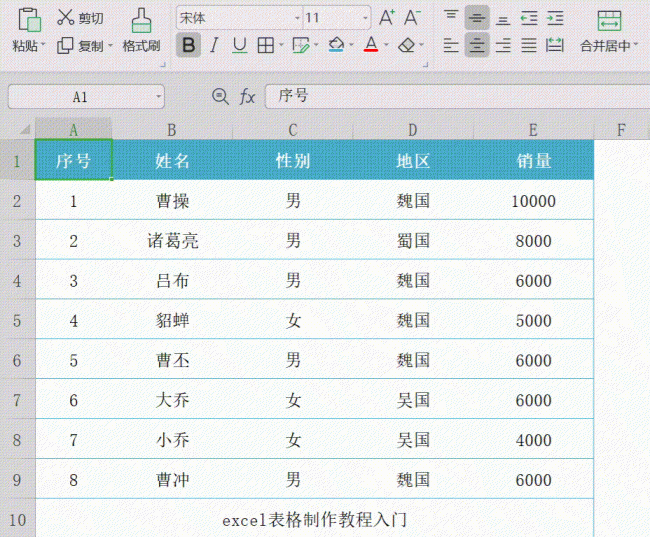This screenshot has width=650, height=537.
Task: Increase indent icon
Action: 555,18
